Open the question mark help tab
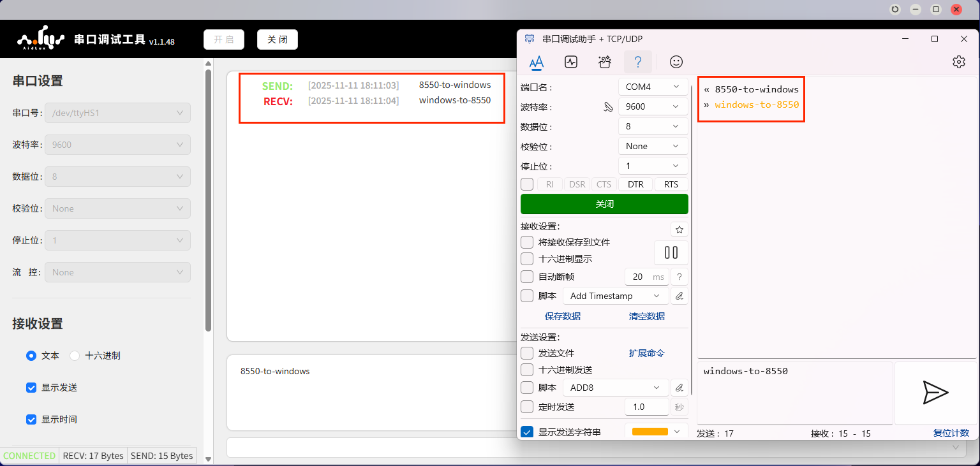The height and width of the screenshot is (466, 980). pyautogui.click(x=637, y=62)
